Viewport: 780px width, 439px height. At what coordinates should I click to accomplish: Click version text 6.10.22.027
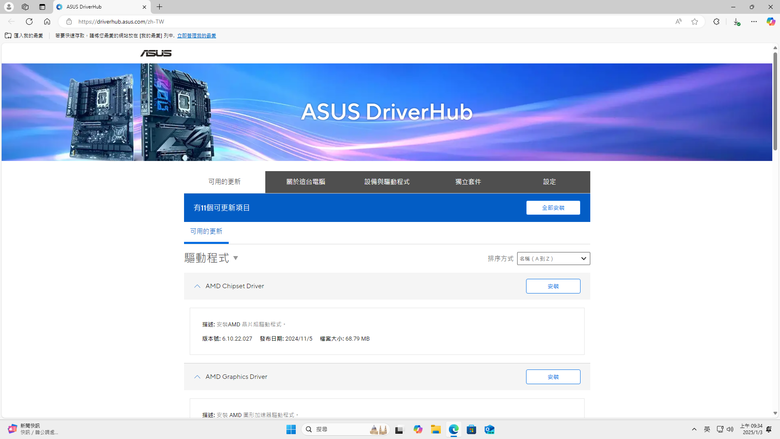click(237, 339)
